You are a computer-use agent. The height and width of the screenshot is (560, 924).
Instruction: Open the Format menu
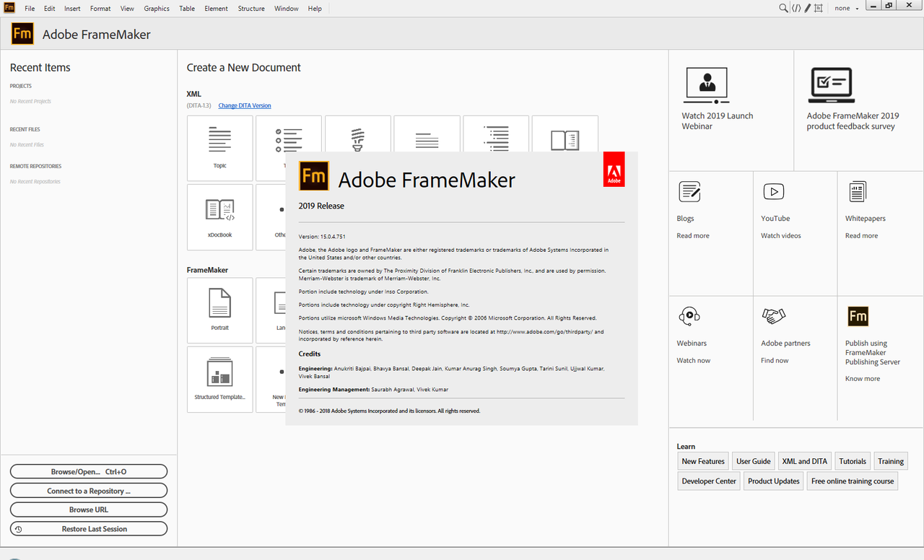(x=100, y=9)
